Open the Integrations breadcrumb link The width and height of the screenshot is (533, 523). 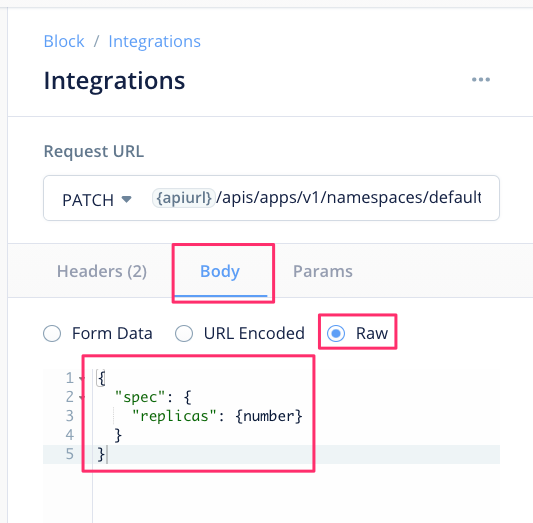point(154,41)
